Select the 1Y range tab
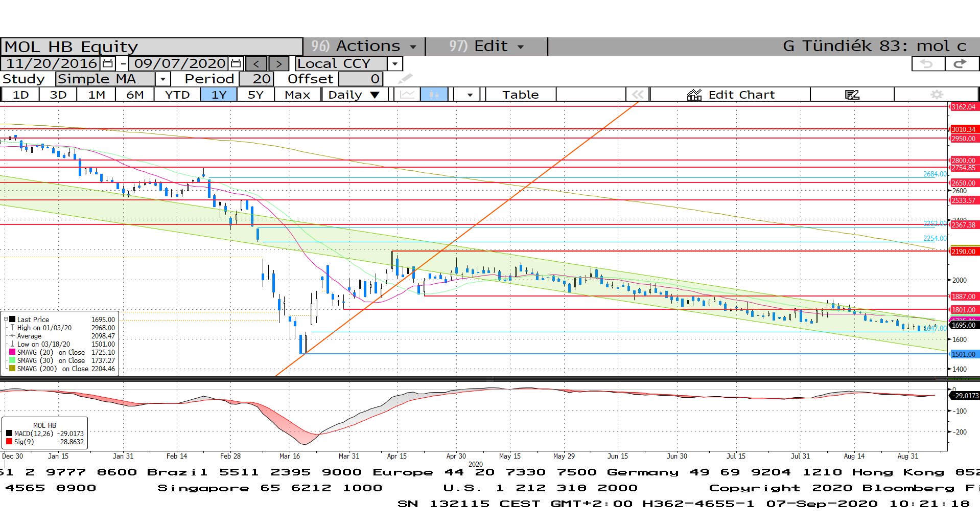Image resolution: width=980 pixels, height=524 pixels. pos(219,95)
